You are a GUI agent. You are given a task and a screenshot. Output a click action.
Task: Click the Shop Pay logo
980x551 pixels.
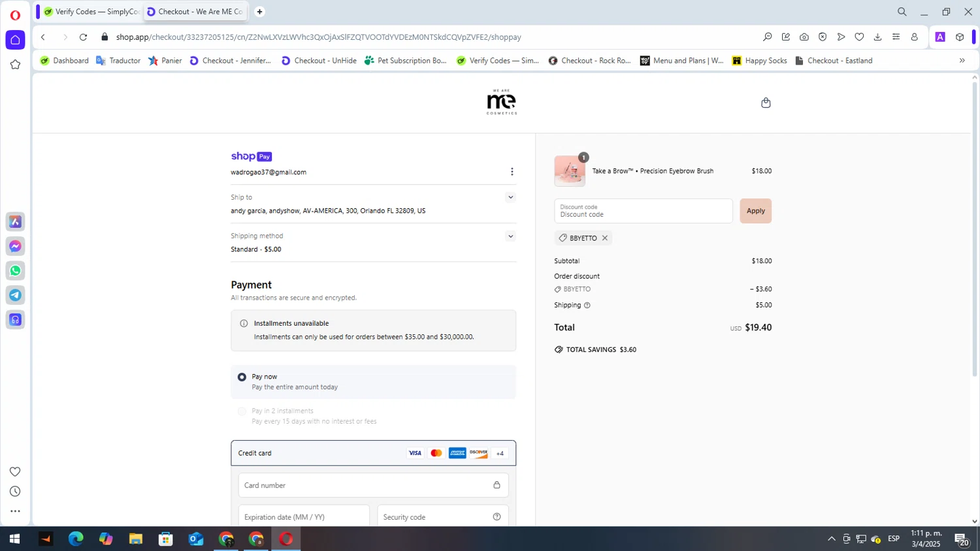tap(251, 157)
